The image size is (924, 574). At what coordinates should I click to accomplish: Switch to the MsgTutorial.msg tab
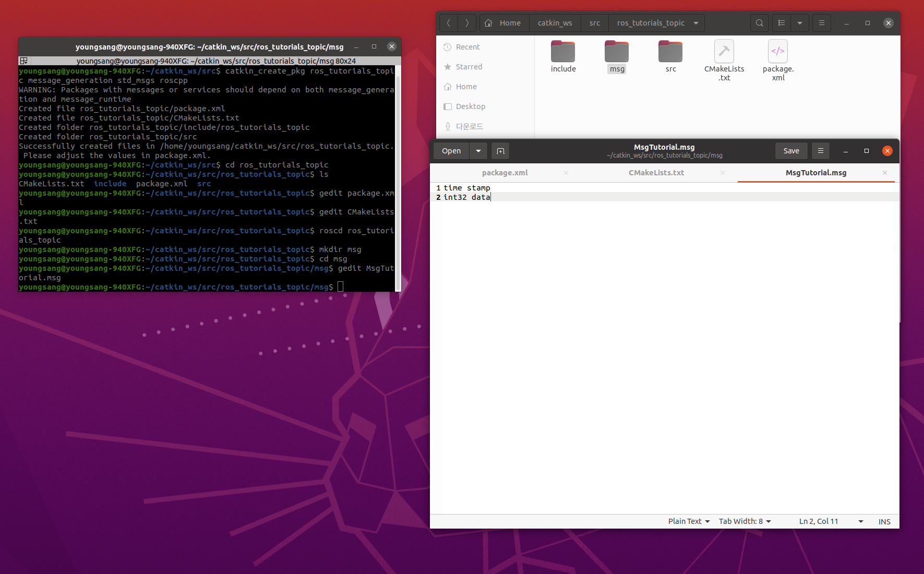(x=816, y=173)
